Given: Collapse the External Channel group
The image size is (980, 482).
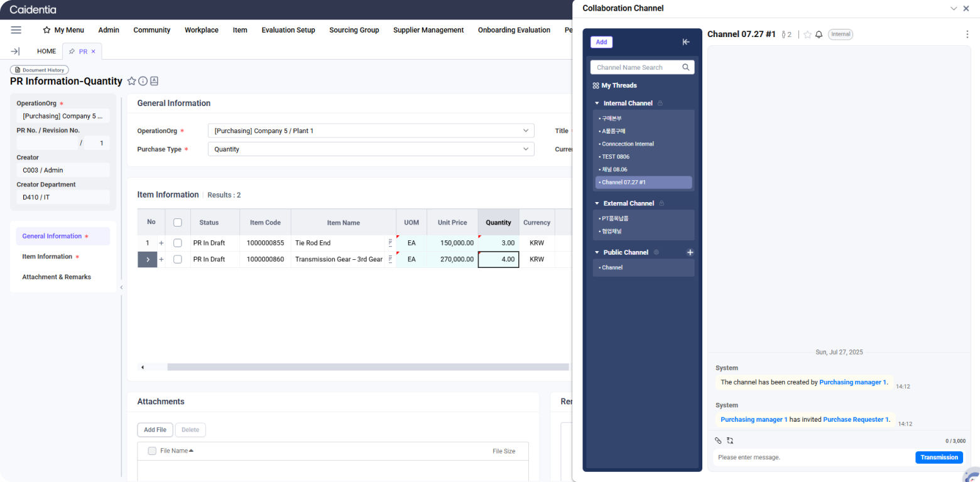Looking at the screenshot, I should click(597, 203).
